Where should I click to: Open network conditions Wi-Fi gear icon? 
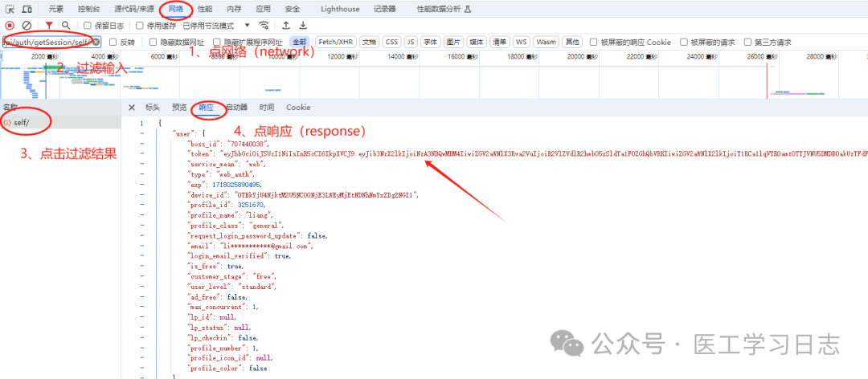pos(264,26)
